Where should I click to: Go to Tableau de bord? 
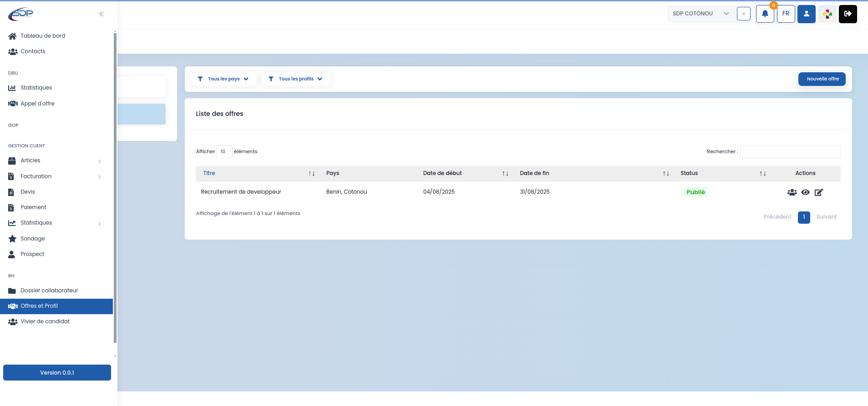pyautogui.click(x=42, y=36)
